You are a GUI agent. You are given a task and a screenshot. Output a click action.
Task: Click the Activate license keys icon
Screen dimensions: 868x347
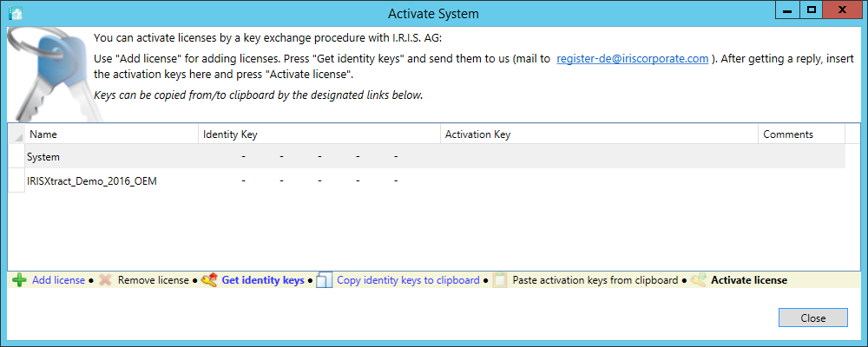coord(699,280)
